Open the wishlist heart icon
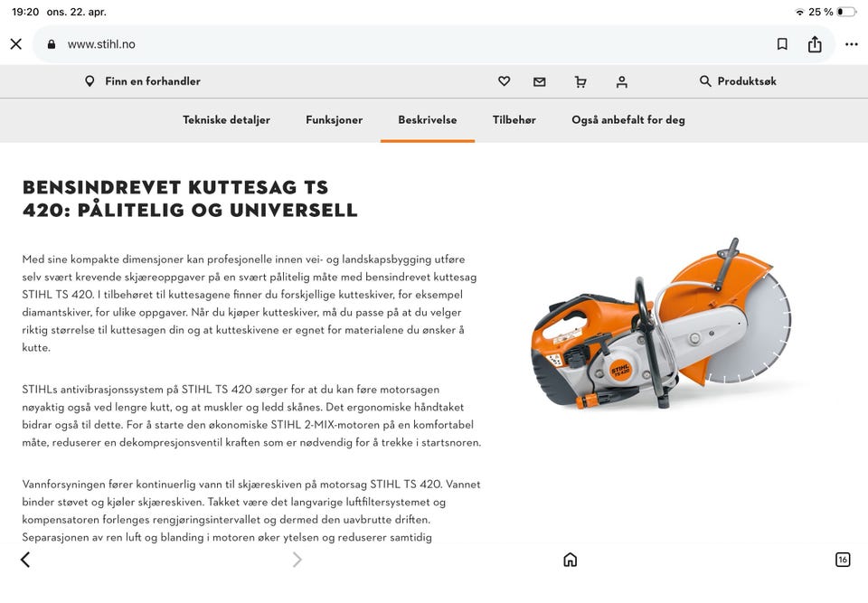Viewport: 868px width, 603px height. click(x=504, y=81)
